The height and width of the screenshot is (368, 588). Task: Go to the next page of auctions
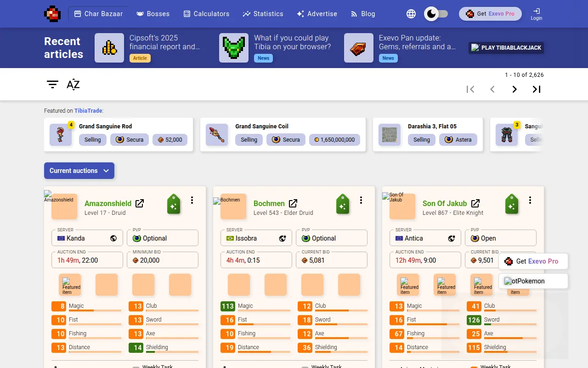click(x=514, y=89)
